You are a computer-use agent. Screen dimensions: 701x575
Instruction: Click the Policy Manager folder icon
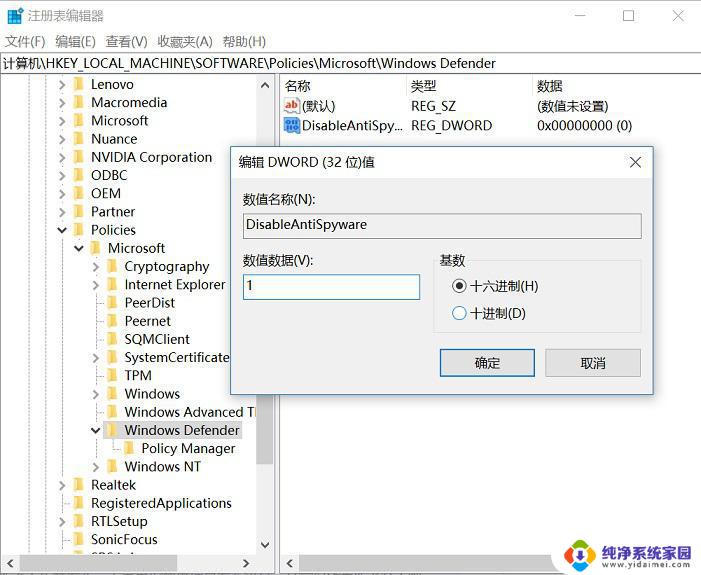pyautogui.click(x=129, y=448)
